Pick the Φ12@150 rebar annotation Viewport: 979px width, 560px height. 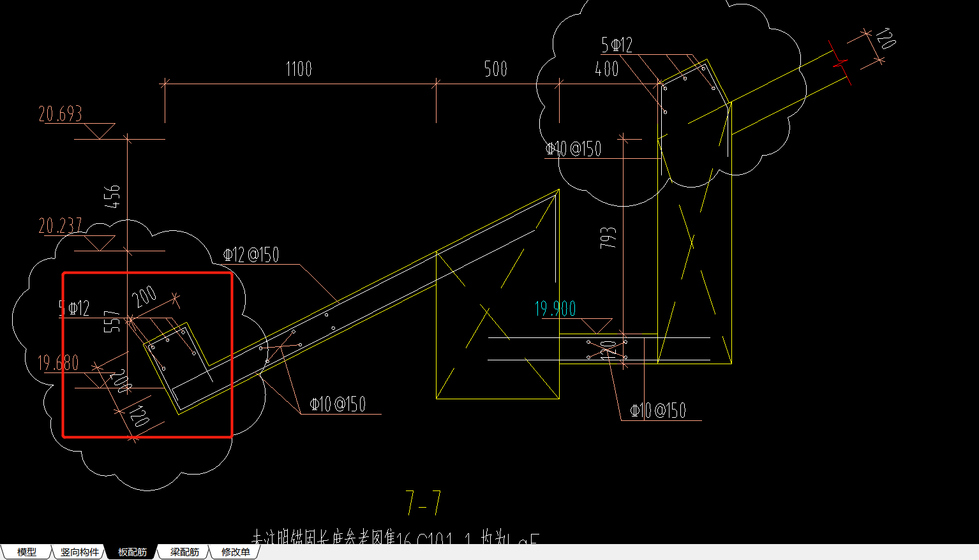(251, 255)
